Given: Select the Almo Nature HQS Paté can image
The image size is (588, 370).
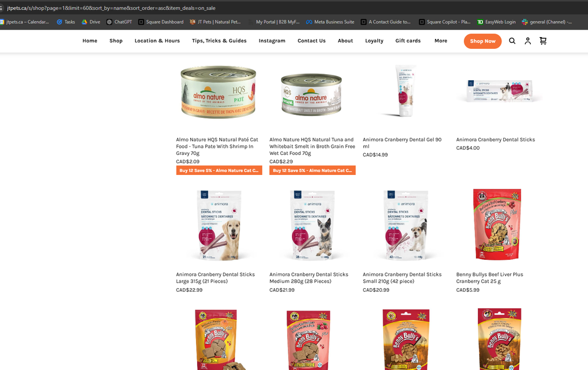Looking at the screenshot, I should pyautogui.click(x=218, y=92).
